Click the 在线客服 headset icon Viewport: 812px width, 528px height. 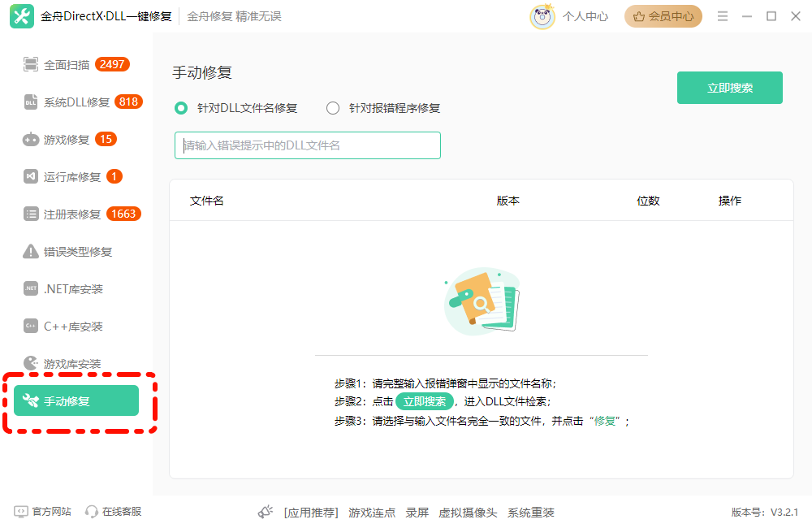click(x=92, y=512)
